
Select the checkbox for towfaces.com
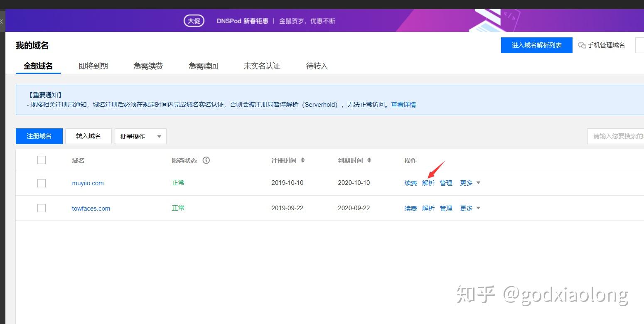(41, 208)
